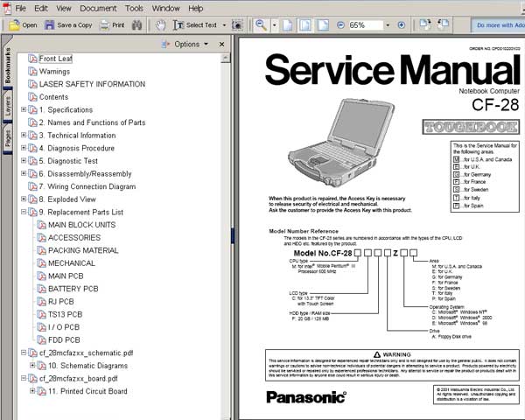
Task: Open the Edit menu
Action: (x=41, y=9)
